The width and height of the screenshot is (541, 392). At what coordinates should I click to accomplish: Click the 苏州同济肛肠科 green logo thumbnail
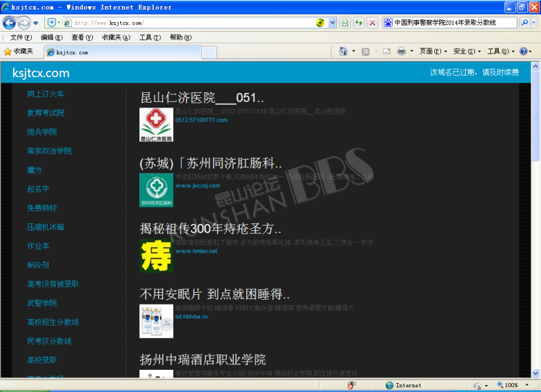(x=156, y=190)
